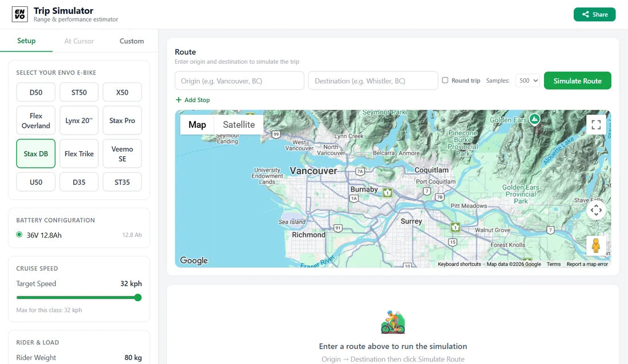Click the 32 kph speed value
The height and width of the screenshot is (364, 628).
[x=131, y=284]
